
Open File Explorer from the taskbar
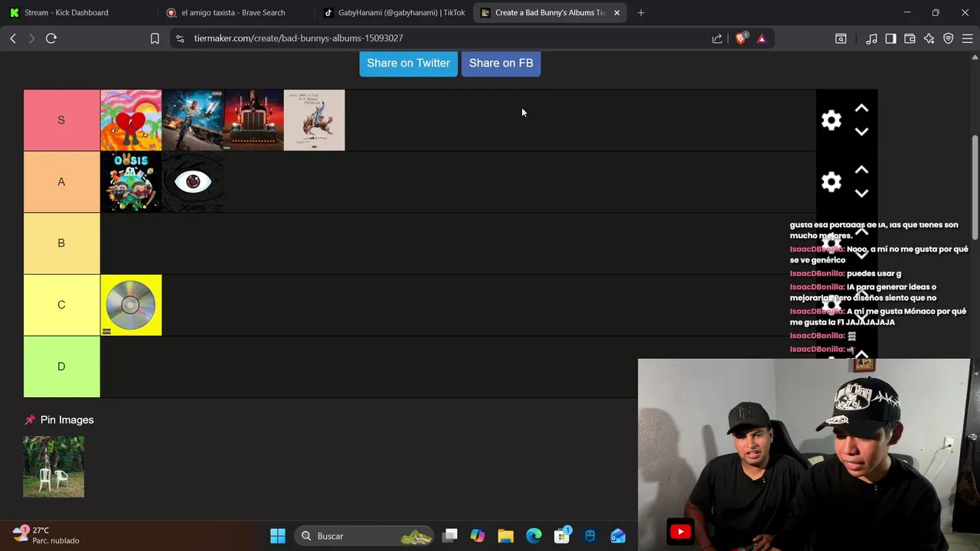(505, 536)
